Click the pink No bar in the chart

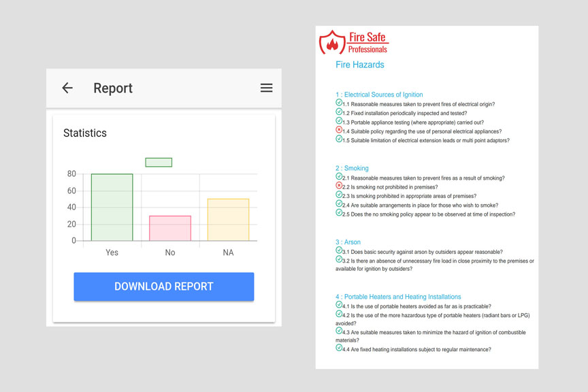pyautogui.click(x=169, y=227)
